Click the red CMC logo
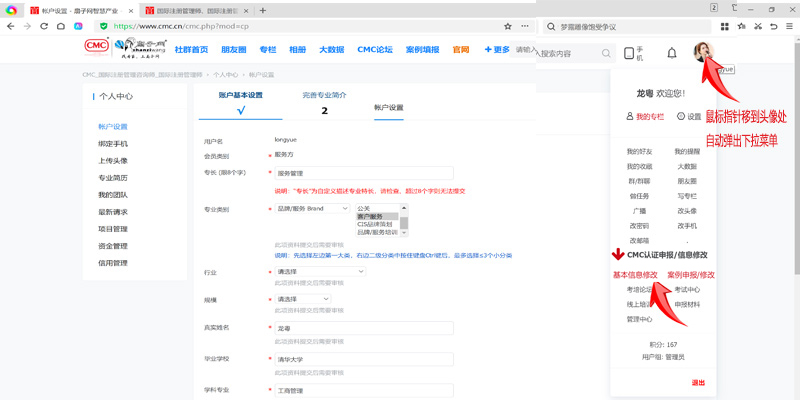Image resolution: width=800 pixels, height=400 pixels. tap(96, 46)
